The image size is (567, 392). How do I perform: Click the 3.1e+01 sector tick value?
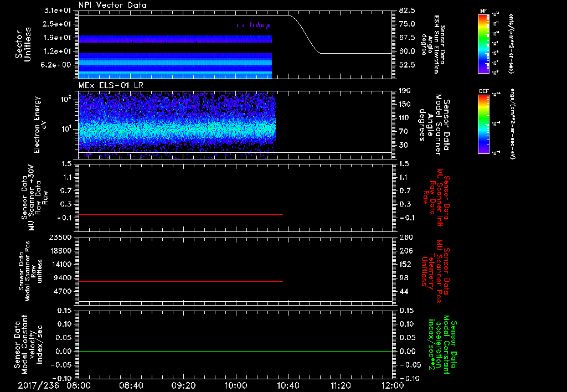(x=58, y=10)
